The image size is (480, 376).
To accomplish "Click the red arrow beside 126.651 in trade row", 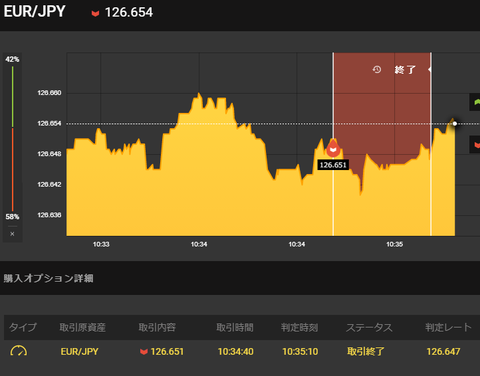I will (x=144, y=352).
